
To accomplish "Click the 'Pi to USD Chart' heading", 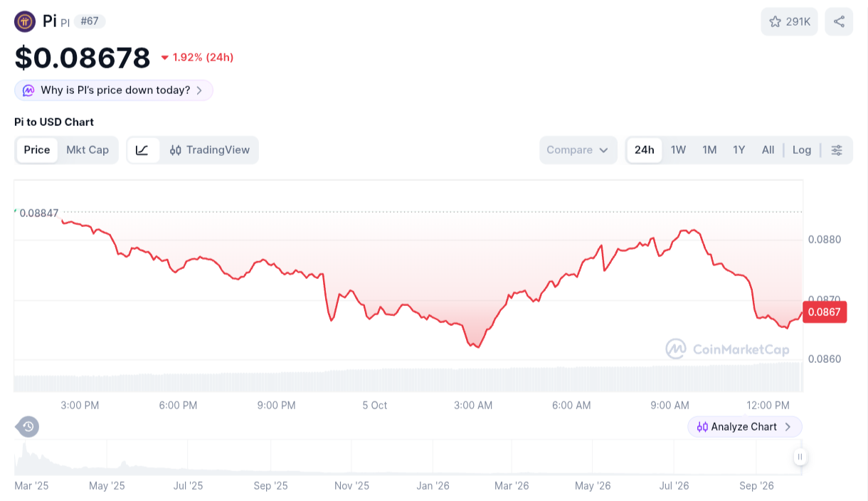I will pos(54,122).
